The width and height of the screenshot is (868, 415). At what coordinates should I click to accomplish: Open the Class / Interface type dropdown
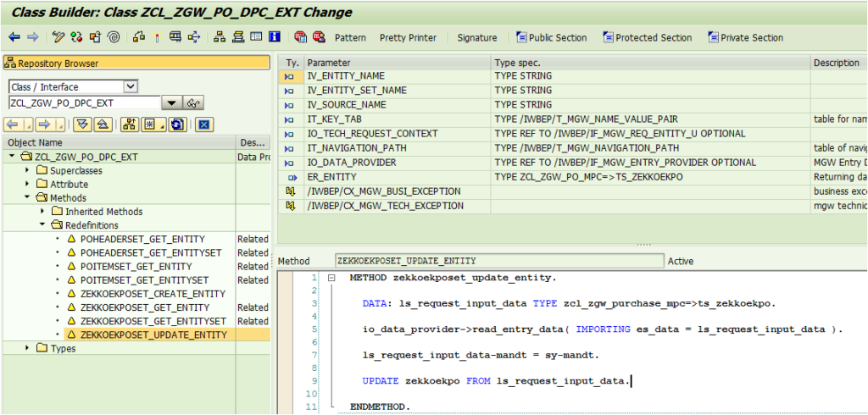pyautogui.click(x=131, y=87)
